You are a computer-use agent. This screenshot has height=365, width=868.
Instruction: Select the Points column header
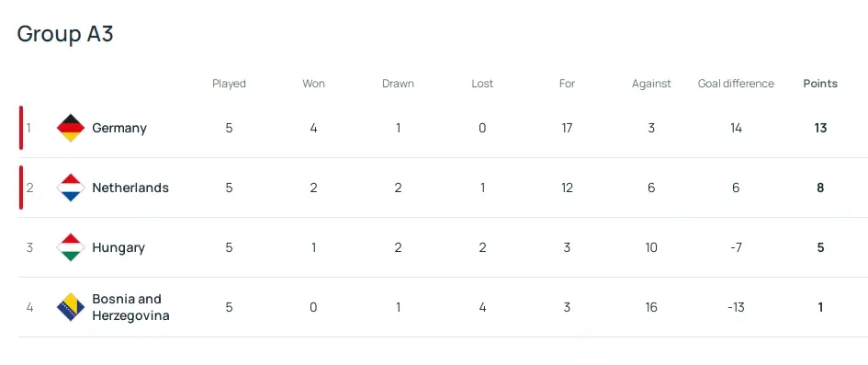point(820,84)
